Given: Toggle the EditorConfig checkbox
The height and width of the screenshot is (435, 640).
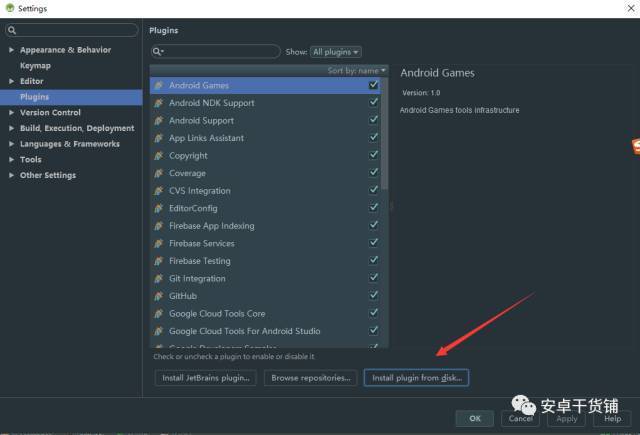Looking at the screenshot, I should point(373,207).
